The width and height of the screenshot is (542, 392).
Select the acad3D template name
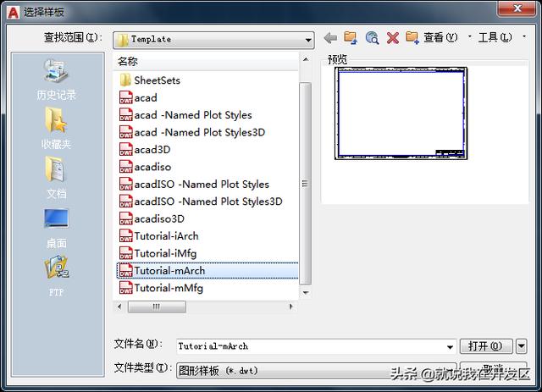(152, 150)
